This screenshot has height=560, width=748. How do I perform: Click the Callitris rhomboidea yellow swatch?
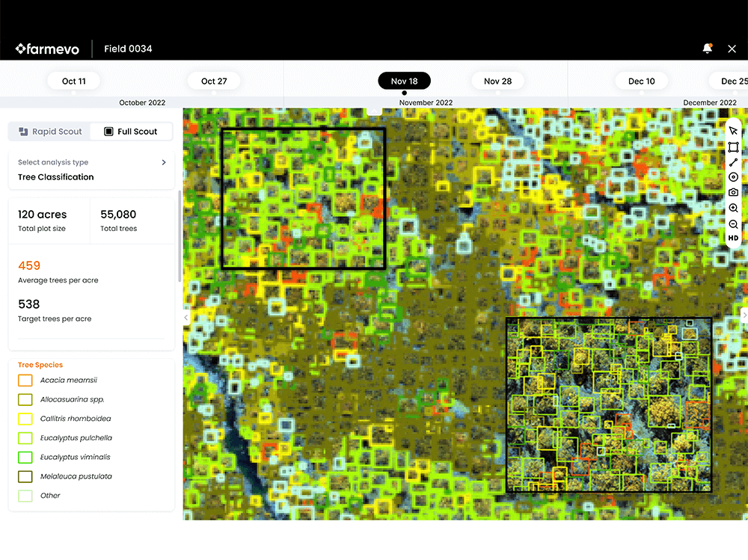click(x=25, y=419)
